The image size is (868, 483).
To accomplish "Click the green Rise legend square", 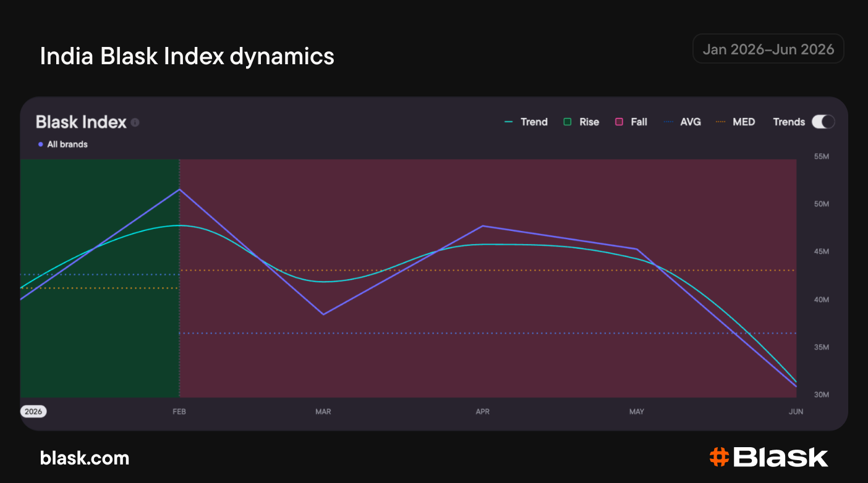I will (567, 122).
